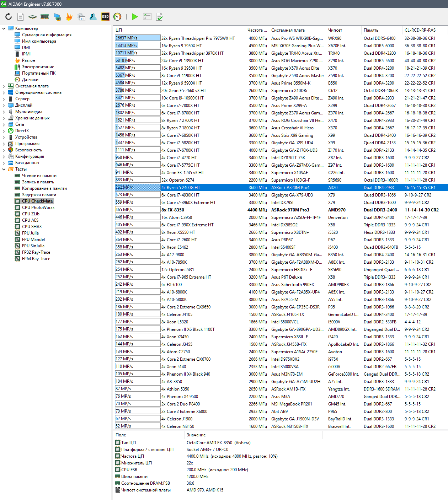This screenshot has height=500, width=448.
Task: Open the Report document icon in toolbar
Action: coord(21,17)
